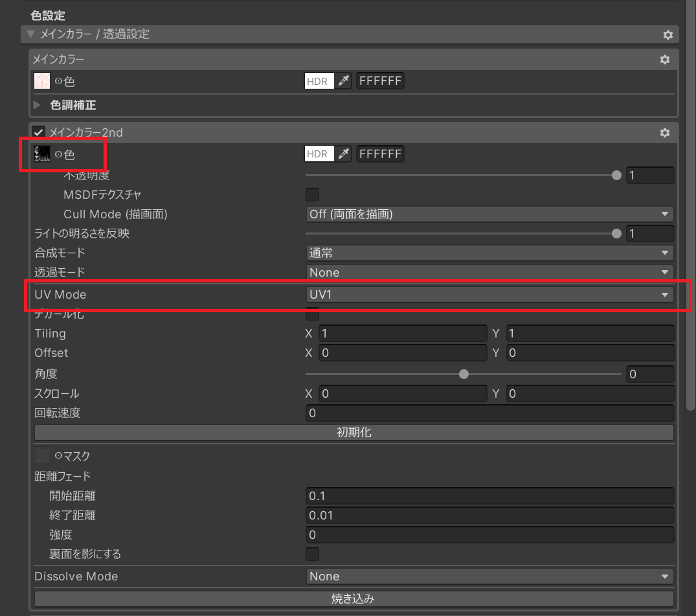Image resolution: width=696 pixels, height=616 pixels.
Task: Open the object picker circle beside 色 in メインカラー2nd
Action: tap(57, 154)
